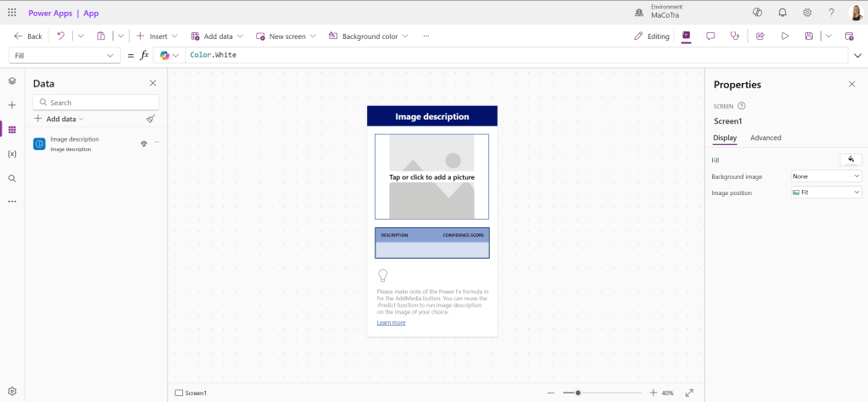868x402 pixels.
Task: Switch to the Advanced tab
Action: point(765,137)
